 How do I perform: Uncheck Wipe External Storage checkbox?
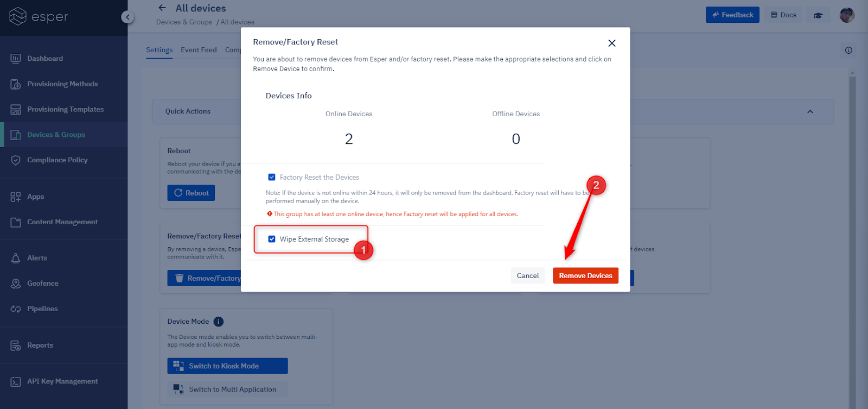[272, 239]
